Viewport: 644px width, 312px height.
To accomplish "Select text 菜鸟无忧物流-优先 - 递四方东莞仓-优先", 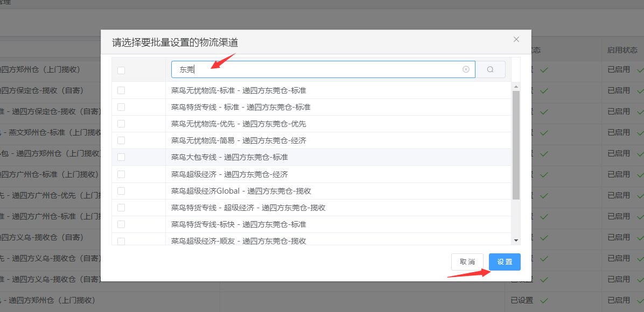I will (x=239, y=124).
